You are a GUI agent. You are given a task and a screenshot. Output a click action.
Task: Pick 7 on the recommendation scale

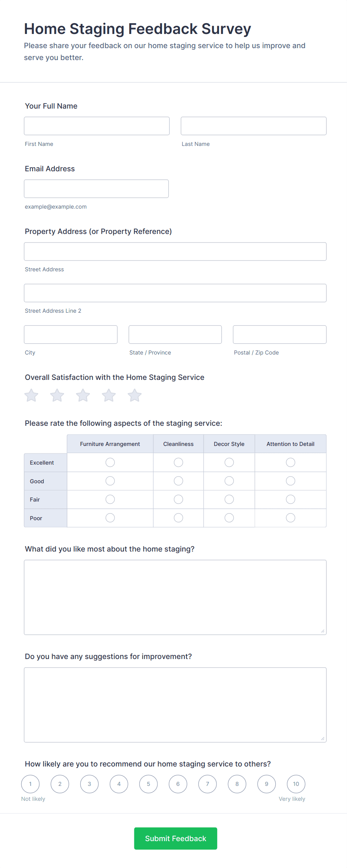point(207,784)
